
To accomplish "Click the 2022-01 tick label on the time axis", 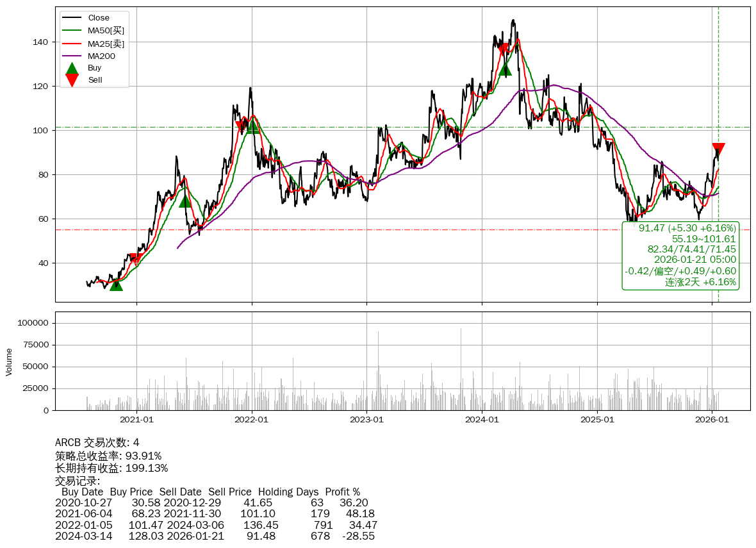I will pyautogui.click(x=252, y=420).
